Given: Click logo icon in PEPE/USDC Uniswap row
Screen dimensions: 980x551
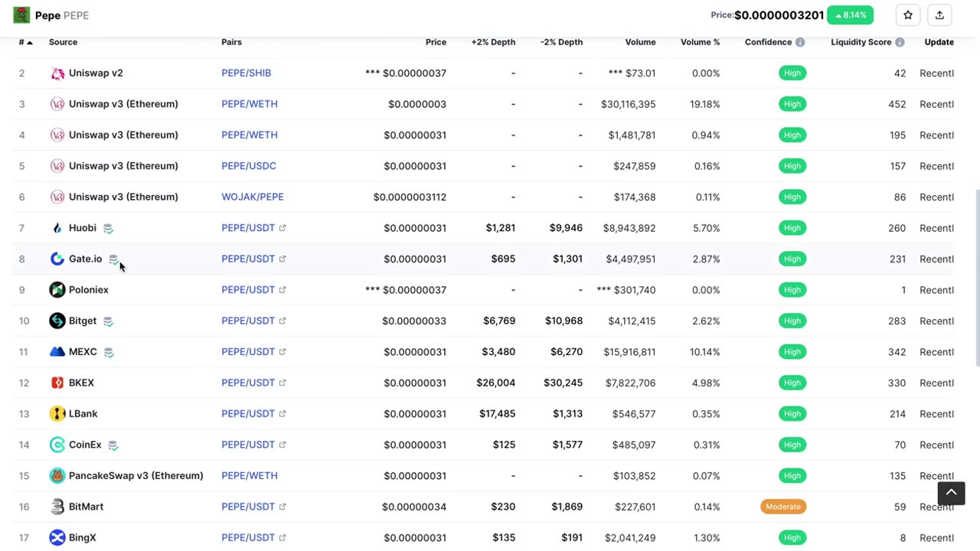Looking at the screenshot, I should pos(57,166).
